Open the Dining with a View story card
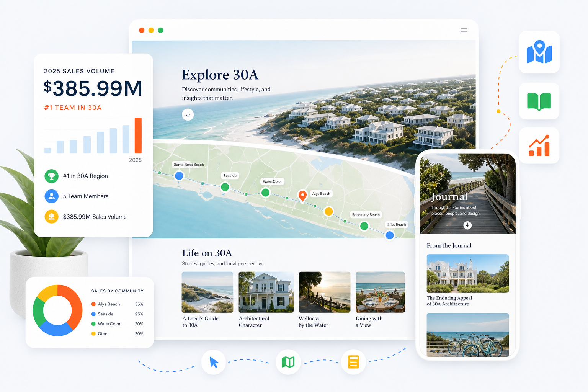This screenshot has width=588, height=392. pyautogui.click(x=380, y=300)
